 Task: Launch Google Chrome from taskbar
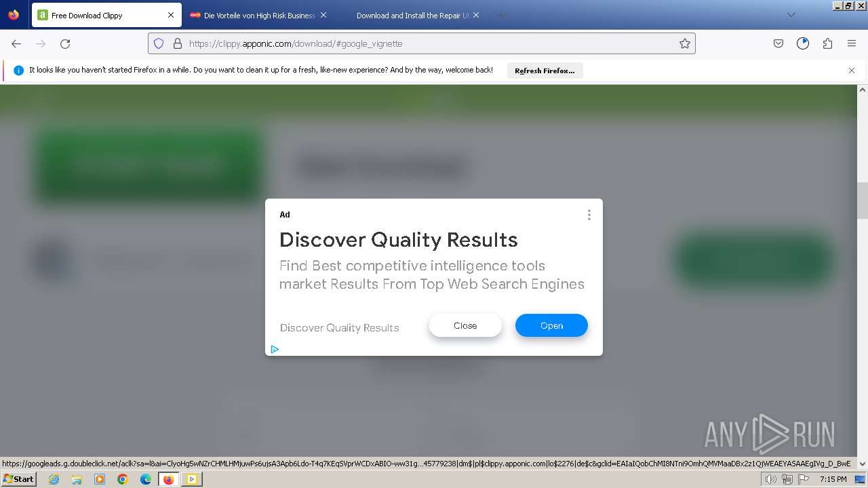coord(123,479)
